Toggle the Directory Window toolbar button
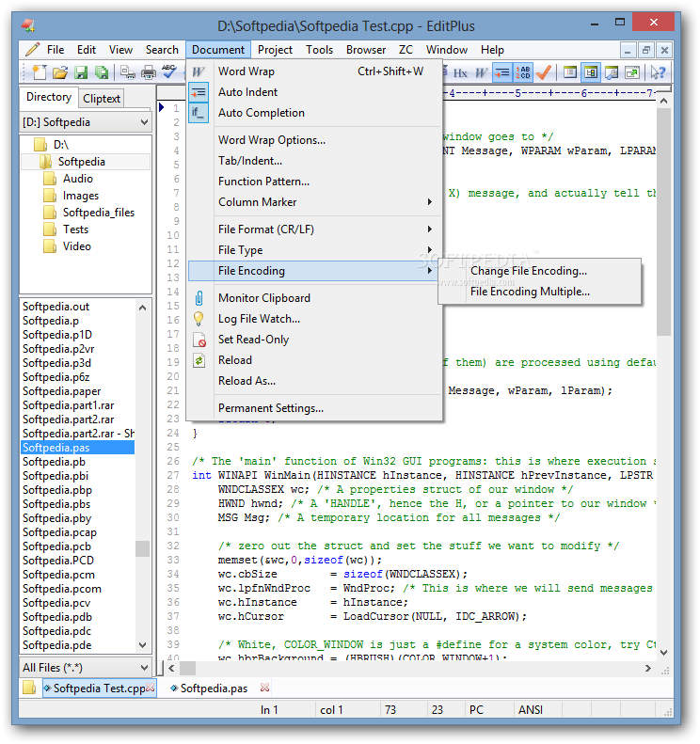The width and height of the screenshot is (700, 744). [590, 72]
